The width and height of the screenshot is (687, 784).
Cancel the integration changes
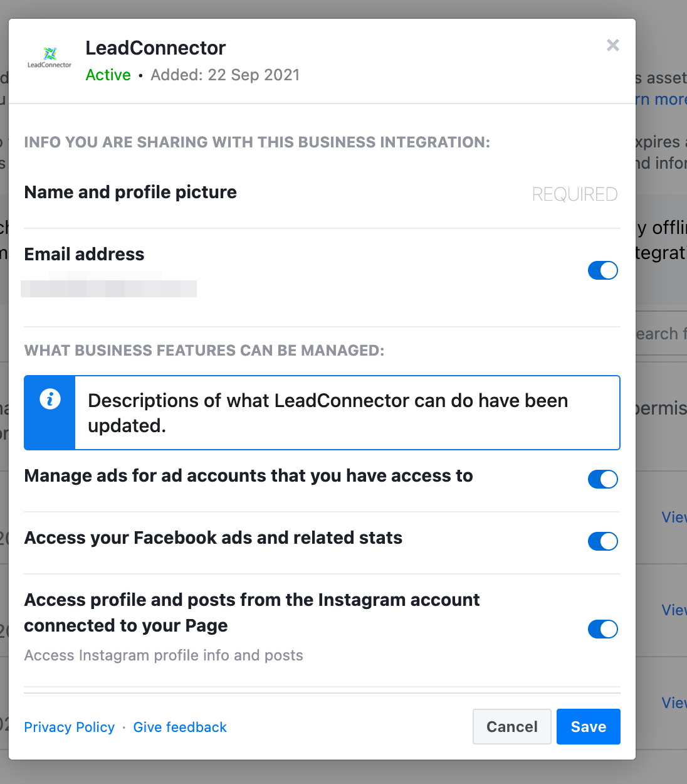pyautogui.click(x=512, y=726)
